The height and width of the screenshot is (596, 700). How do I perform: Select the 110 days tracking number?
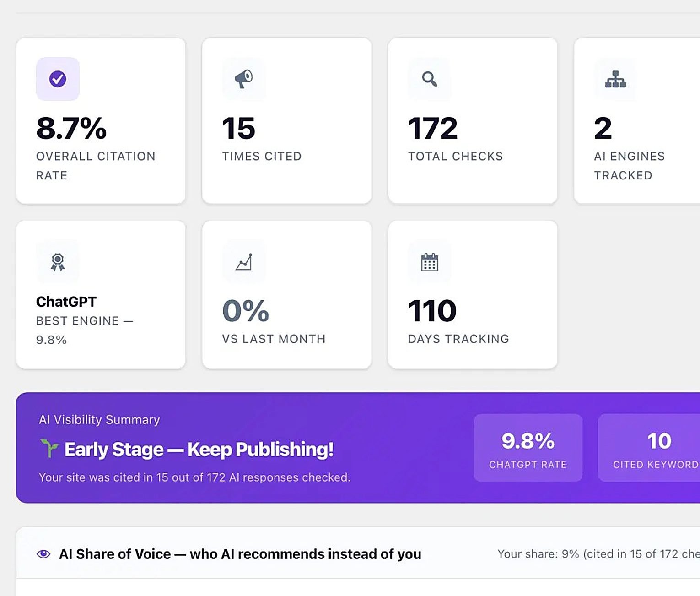432,311
